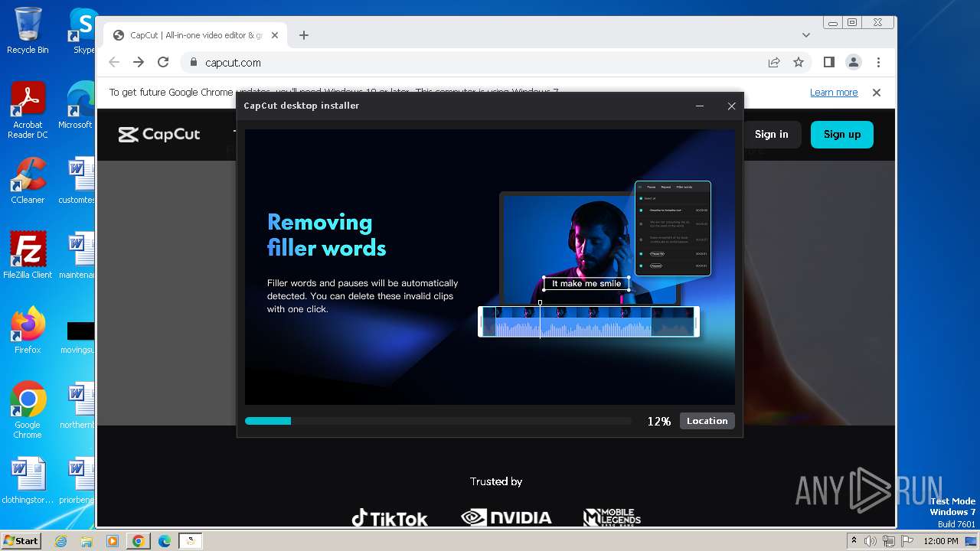Bookmark this page with the star icon

coord(799,63)
